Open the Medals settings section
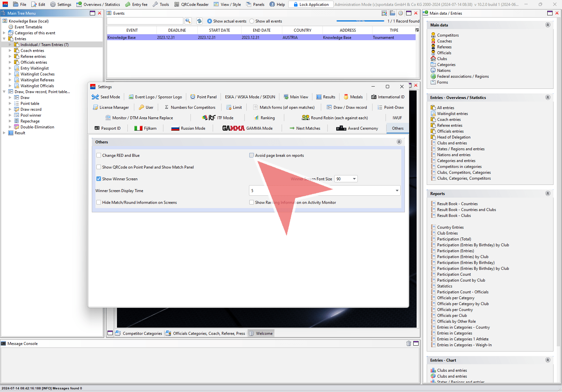 click(x=353, y=97)
